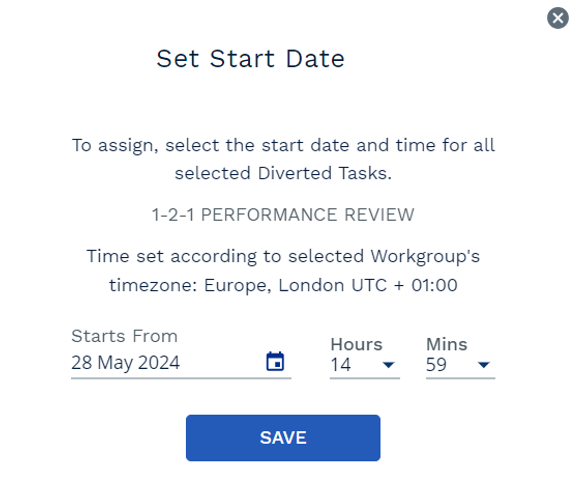Screen dimensions: 576x501
Task: Save the selected start date
Action: point(283,438)
